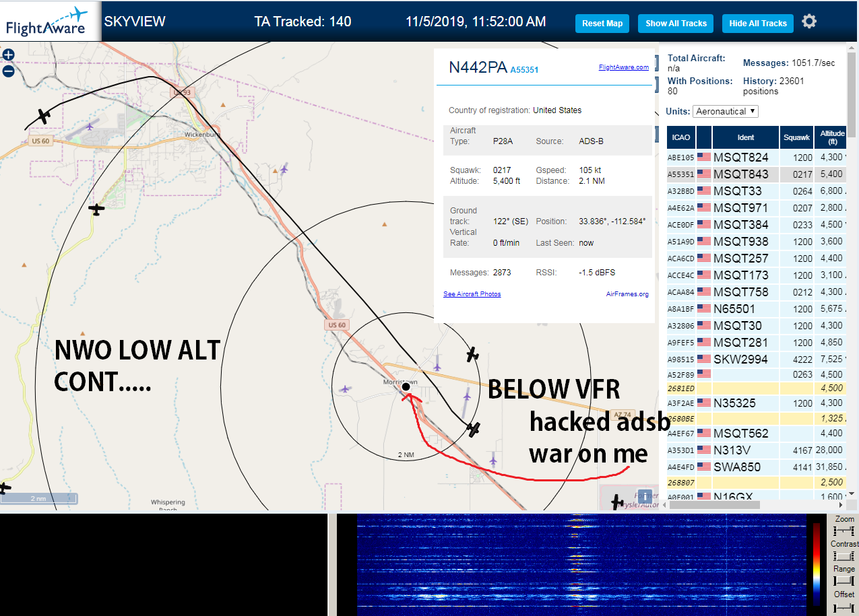Open the map attribution info button

[x=644, y=496]
